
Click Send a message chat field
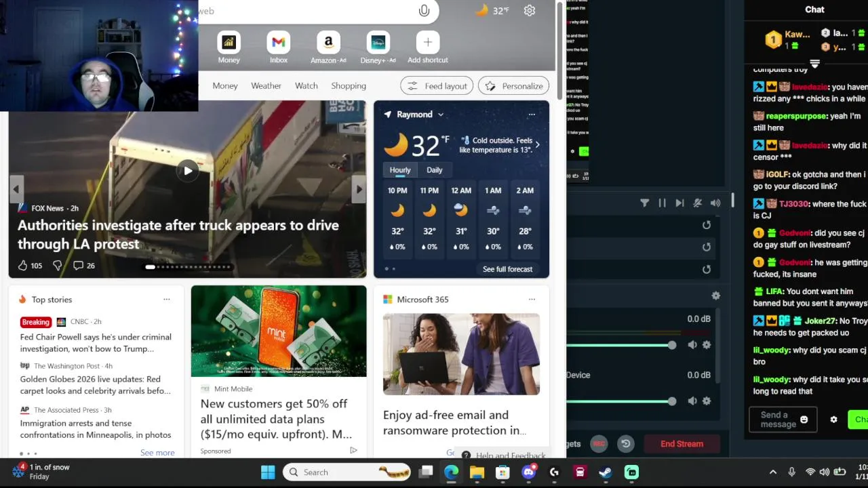[x=783, y=420]
